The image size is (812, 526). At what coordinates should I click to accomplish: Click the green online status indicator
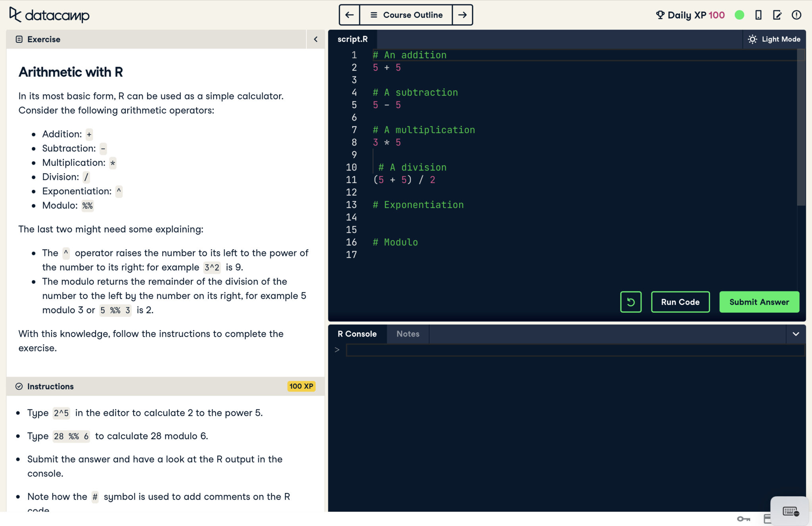point(739,15)
